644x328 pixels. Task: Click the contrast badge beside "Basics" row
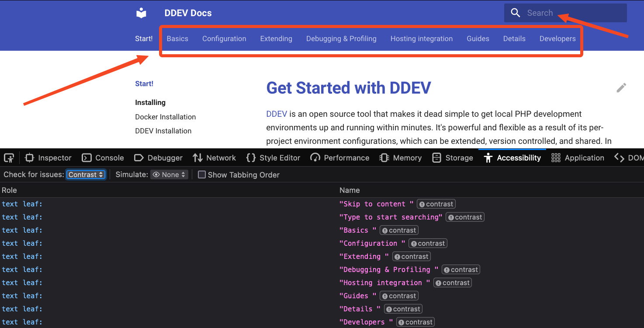[399, 230]
